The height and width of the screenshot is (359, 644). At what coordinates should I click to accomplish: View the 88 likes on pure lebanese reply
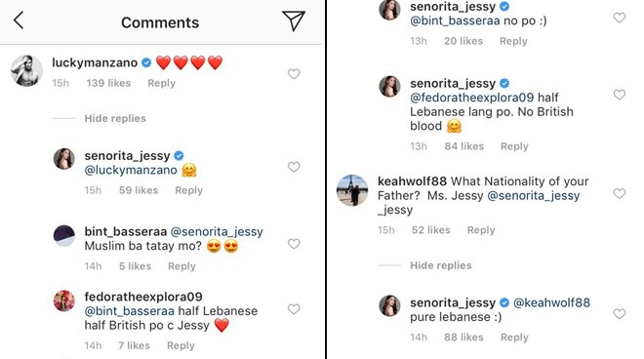point(463,338)
